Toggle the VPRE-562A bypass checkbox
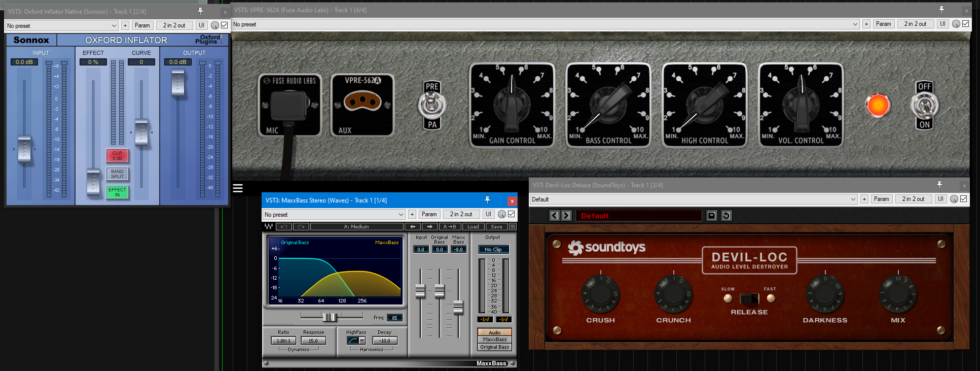980x371 pixels. pyautogui.click(x=966, y=24)
